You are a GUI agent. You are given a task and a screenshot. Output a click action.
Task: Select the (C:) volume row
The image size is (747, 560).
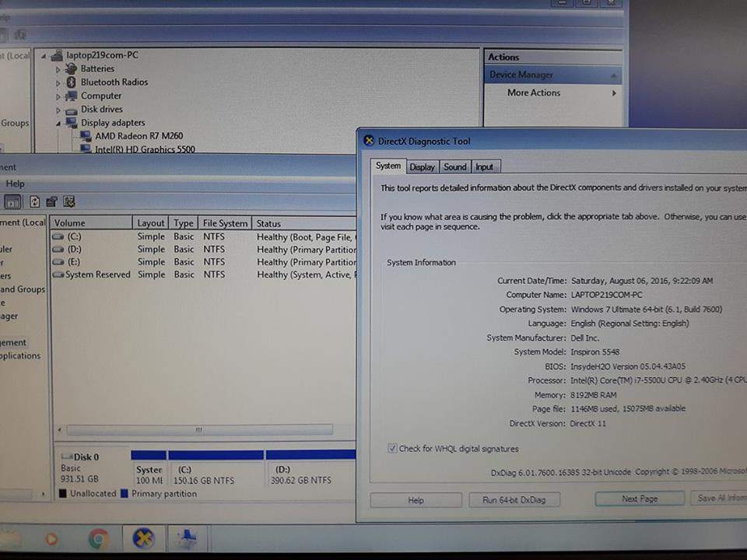[x=204, y=236]
